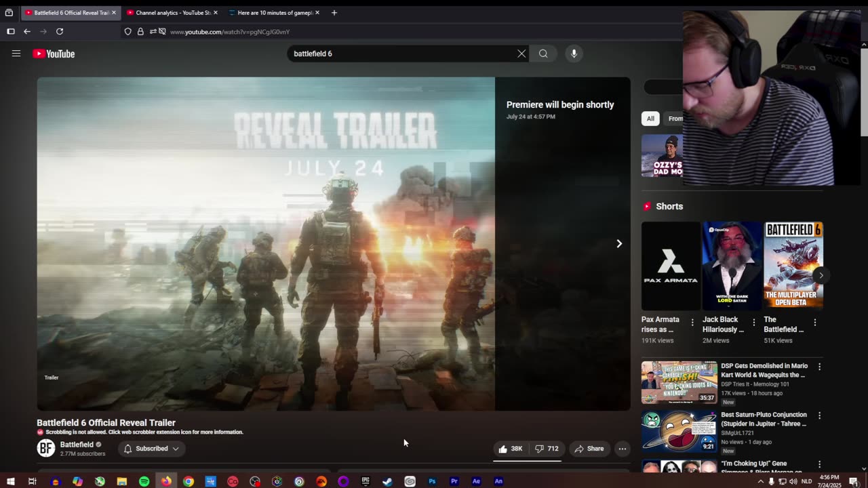The width and height of the screenshot is (868, 488).
Task: Run search with the magnifier button
Action: point(543,54)
